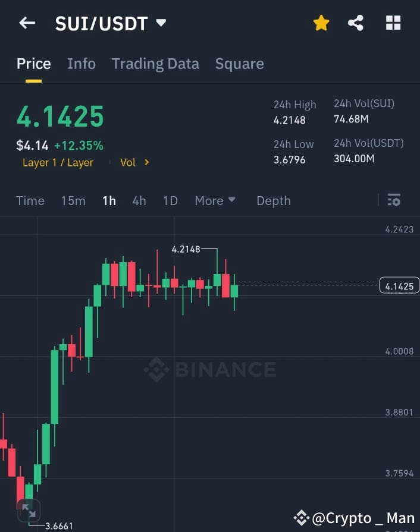This screenshot has width=420, height=532.
Task: Open the grid menu in the top bar
Action: click(393, 23)
